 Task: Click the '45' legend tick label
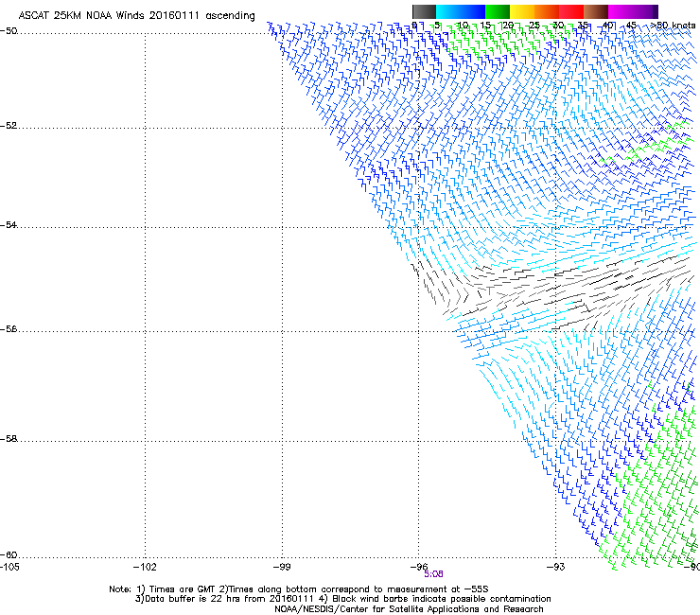(631, 25)
